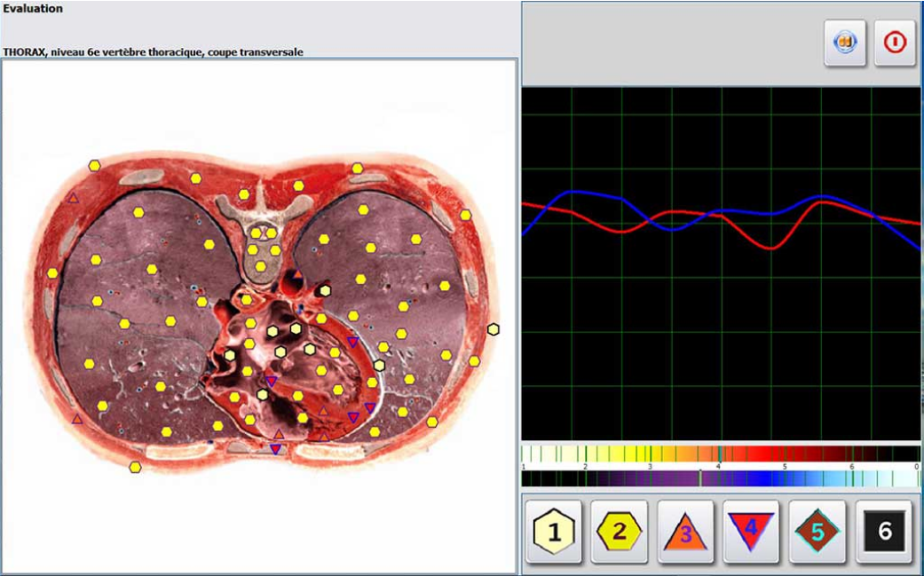The width and height of the screenshot is (924, 576).
Task: Click the THORAX coupe transversale title text
Action: click(x=153, y=52)
